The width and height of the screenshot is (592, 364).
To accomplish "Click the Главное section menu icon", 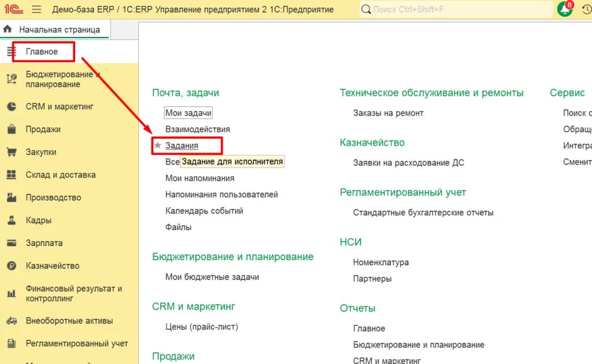I will coord(12,51).
